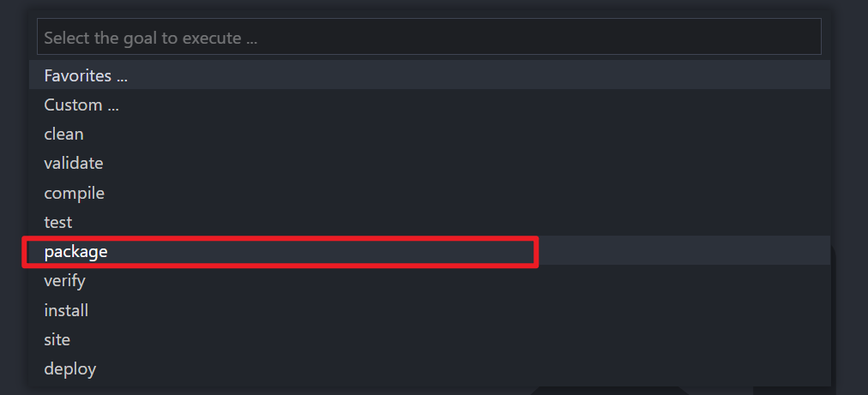Pick the compile goal from list
Viewport: 868px width, 395px height.
point(75,193)
